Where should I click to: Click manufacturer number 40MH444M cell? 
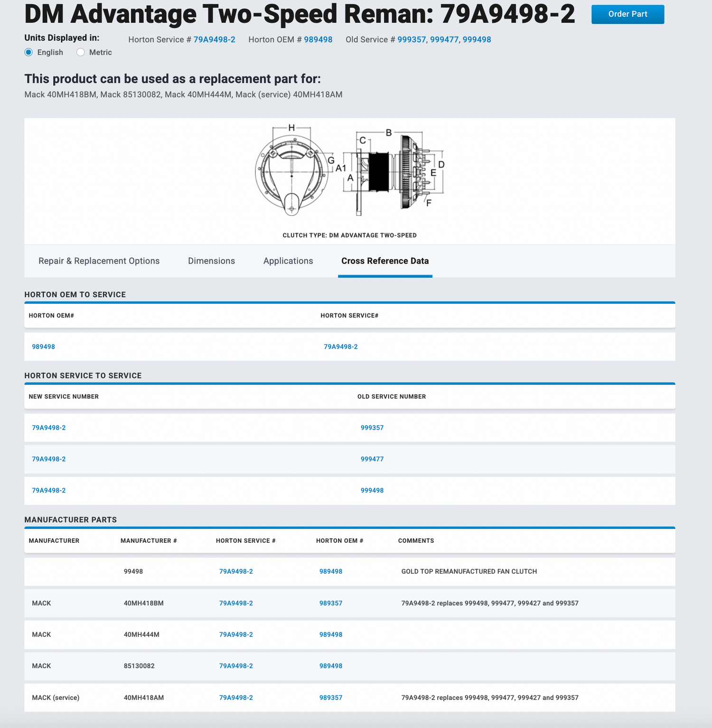click(141, 634)
